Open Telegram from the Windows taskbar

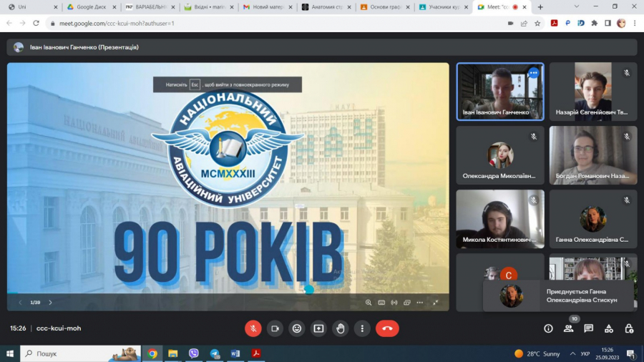coord(215,353)
